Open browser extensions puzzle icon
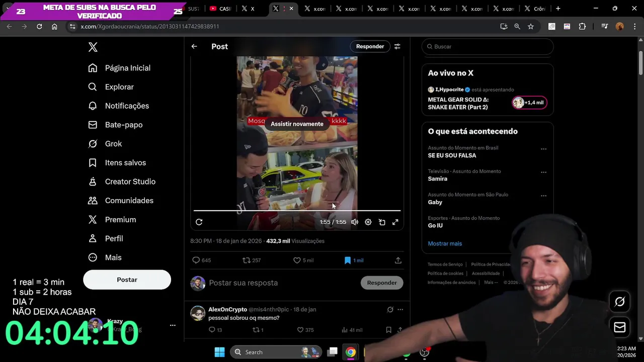The height and width of the screenshot is (362, 644). click(x=582, y=26)
